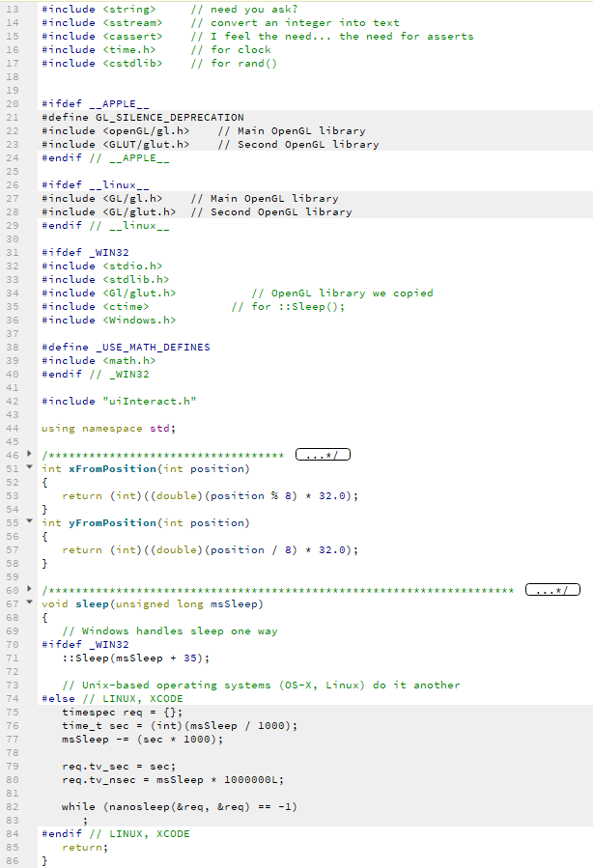Screen dimensions: 593x868
Task: Click on '#endif // LINUX, XCODE' line
Action: [116, 833]
